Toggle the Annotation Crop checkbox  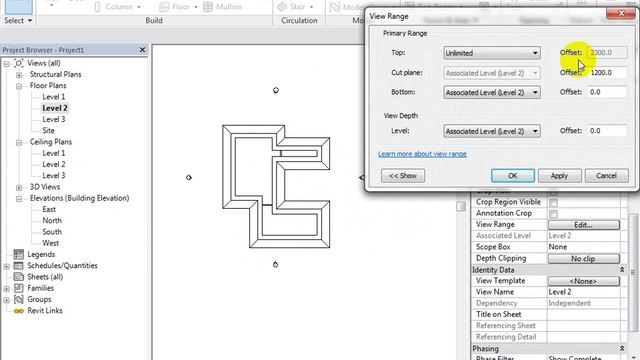(553, 213)
